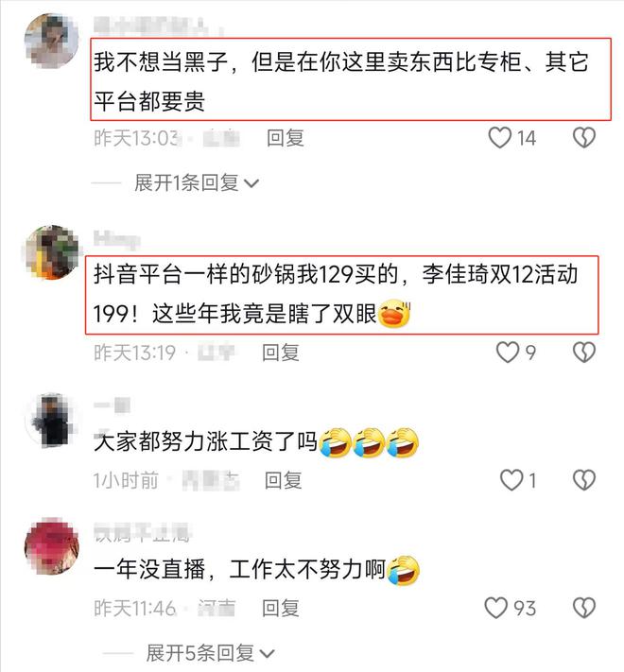Viewport: 624px width, 672px height.
Task: Reply to the comment posted 昨天13:19
Action: click(281, 353)
